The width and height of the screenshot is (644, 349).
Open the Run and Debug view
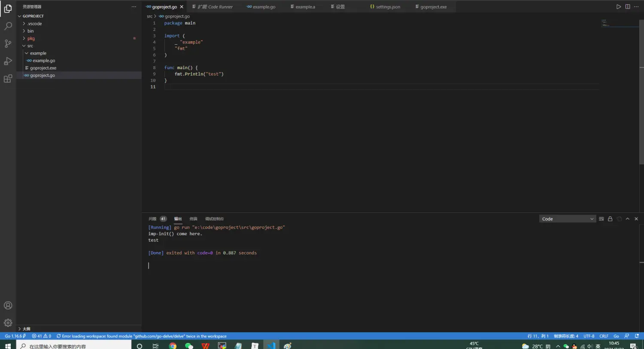8,61
